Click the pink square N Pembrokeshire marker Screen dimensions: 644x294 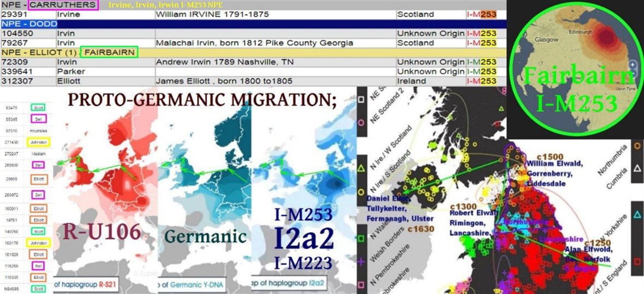(x=361, y=285)
